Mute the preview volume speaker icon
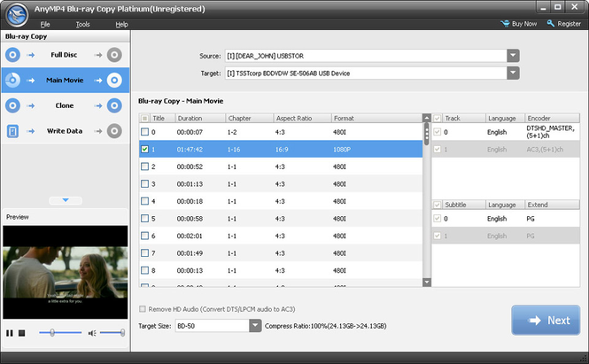Viewport: 589px width, 364px height. (92, 333)
